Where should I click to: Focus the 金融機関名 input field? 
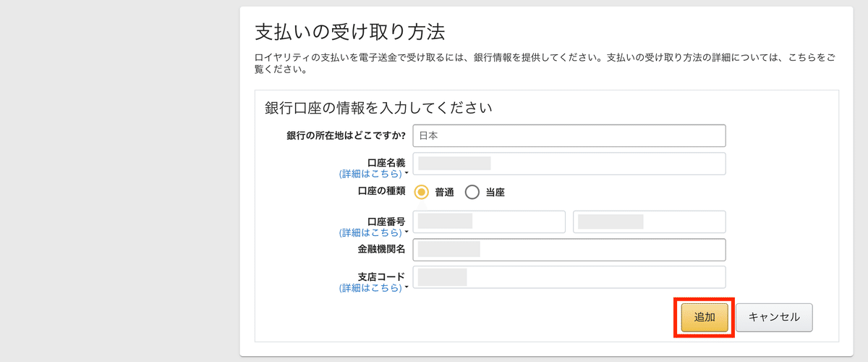click(x=569, y=250)
